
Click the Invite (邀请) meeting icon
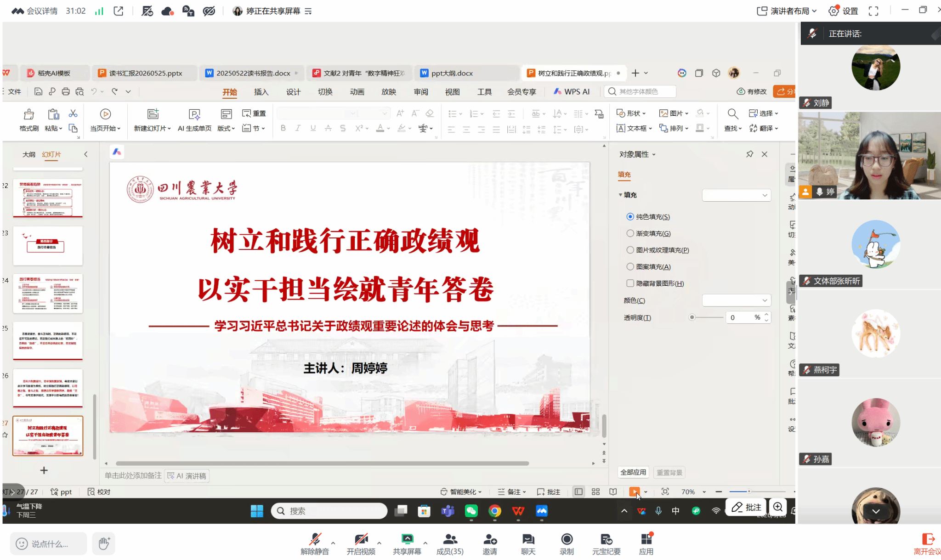490,539
